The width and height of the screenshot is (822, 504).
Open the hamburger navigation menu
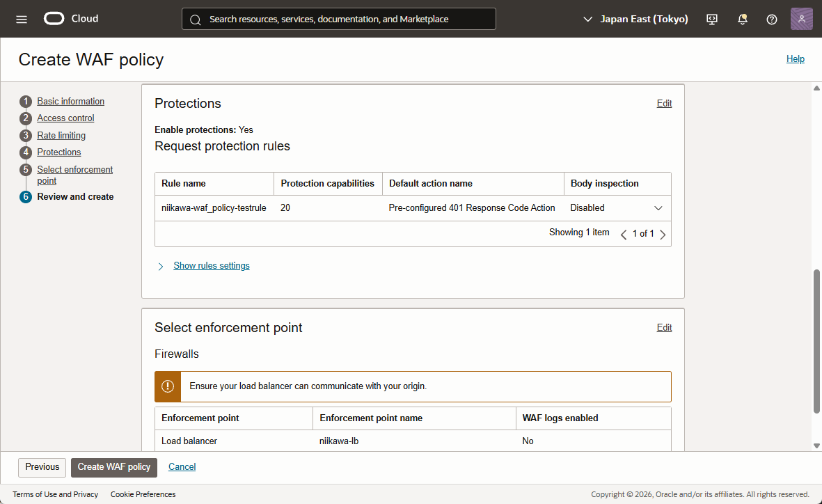[x=22, y=19]
